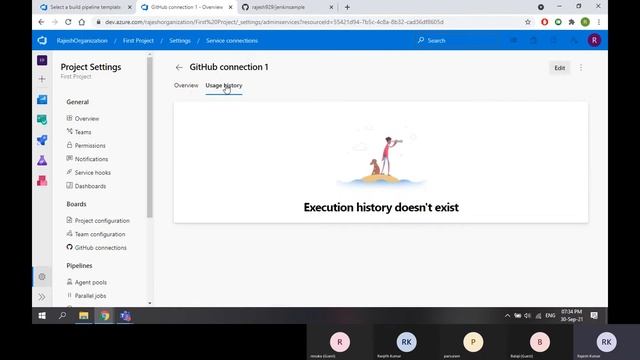Open Project settings gear icon
The width and height of the screenshot is (640, 360).
coord(42,277)
